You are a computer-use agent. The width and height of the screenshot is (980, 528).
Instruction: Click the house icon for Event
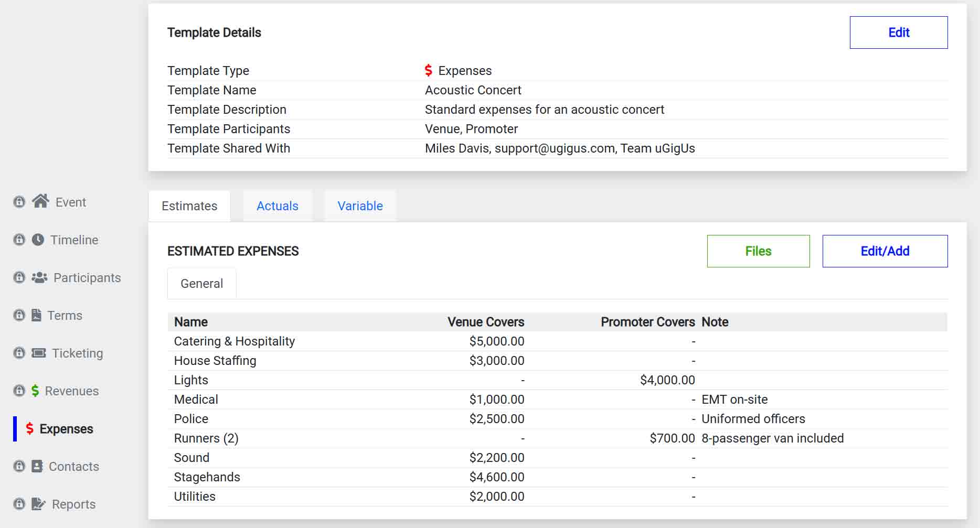point(40,201)
